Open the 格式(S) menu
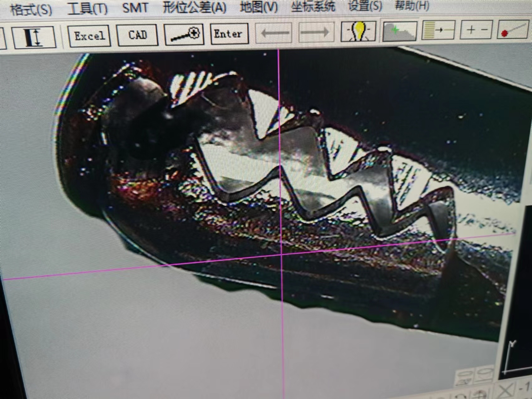Image resolution: width=532 pixels, height=399 pixels. [31, 10]
